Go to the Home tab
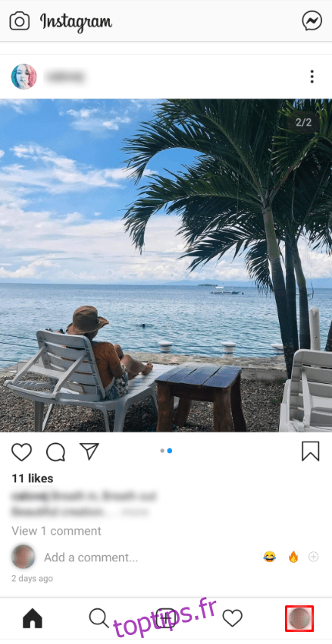The height and width of the screenshot is (644, 332). 33,618
